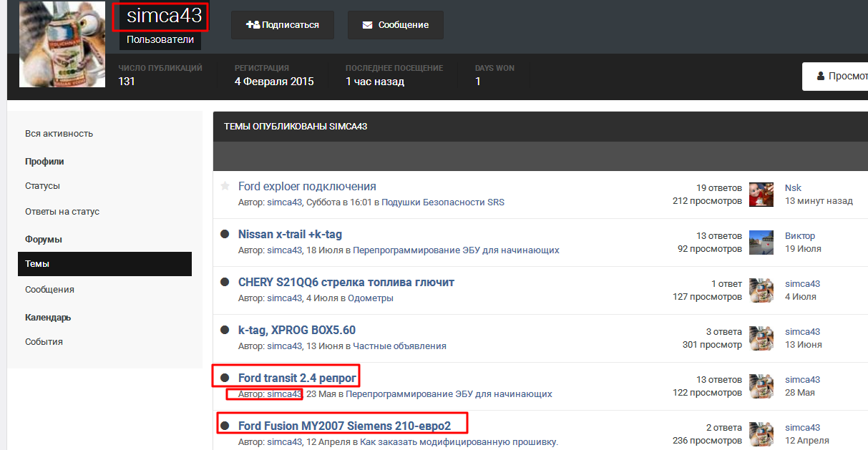
Task: Click unread dot beside Ford transit topic
Action: point(225,377)
